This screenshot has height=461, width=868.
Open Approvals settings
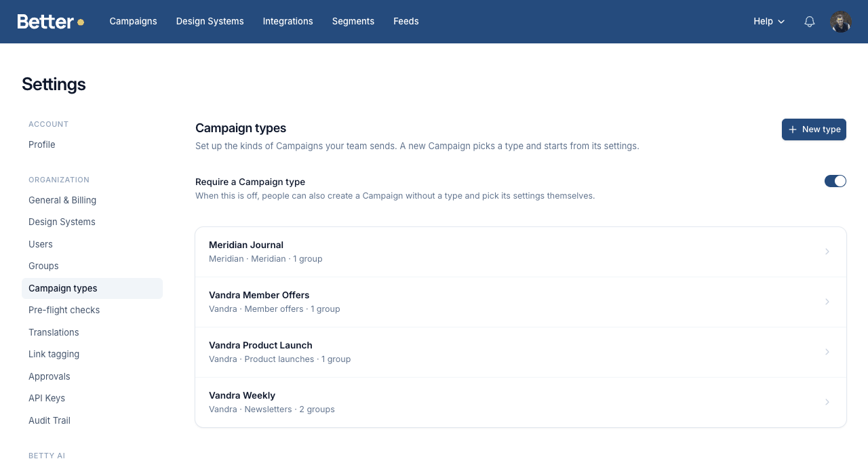tap(92, 376)
